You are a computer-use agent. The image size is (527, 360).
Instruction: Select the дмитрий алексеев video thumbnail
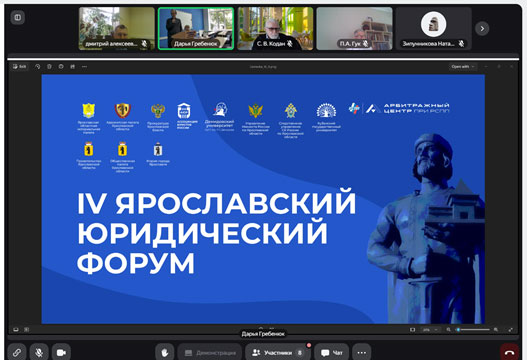click(x=117, y=29)
